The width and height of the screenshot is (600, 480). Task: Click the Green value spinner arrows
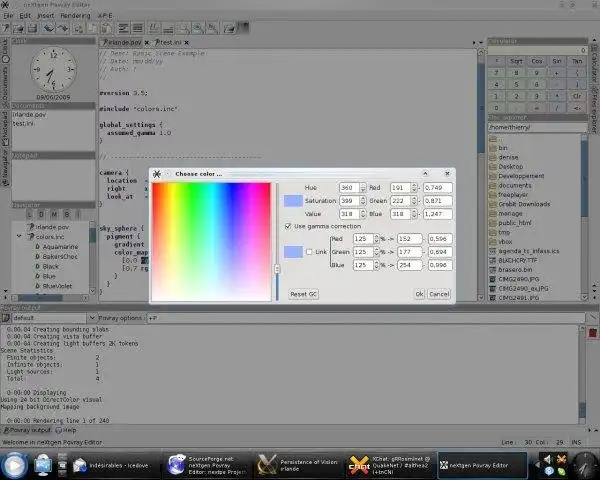(x=414, y=201)
